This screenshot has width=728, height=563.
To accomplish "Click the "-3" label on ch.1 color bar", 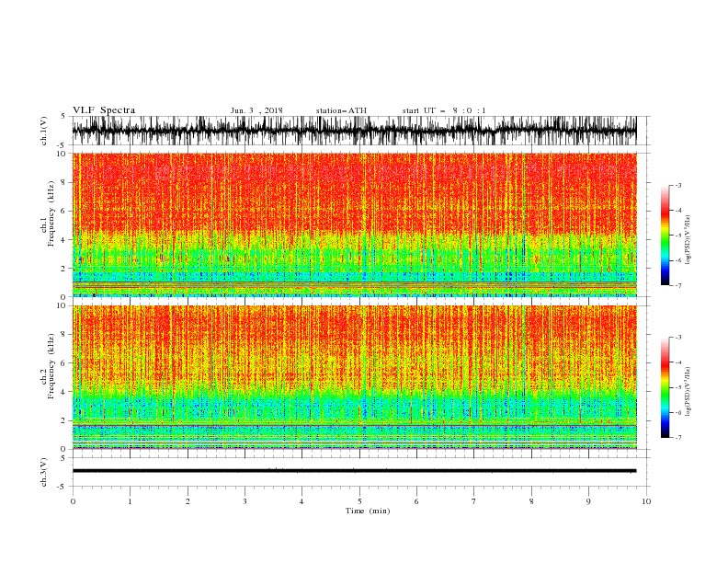I will [678, 185].
